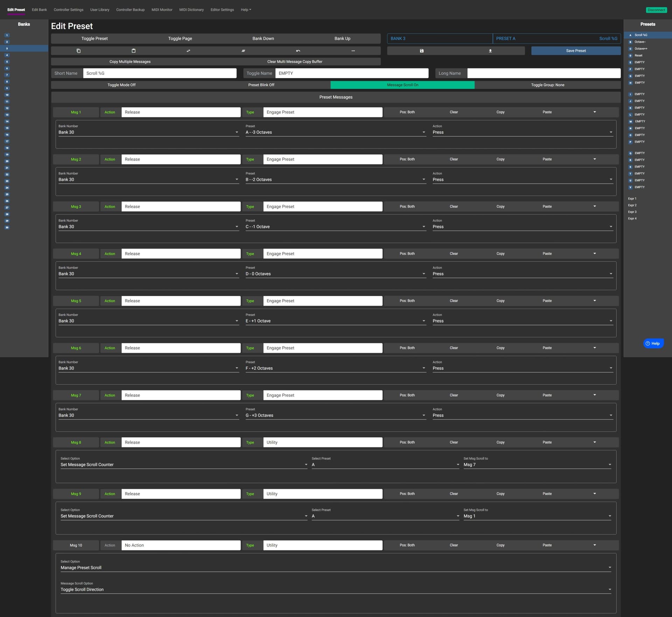Toggle Message Scroll On button
Viewport: 672px width, 617px height.
pyautogui.click(x=402, y=85)
